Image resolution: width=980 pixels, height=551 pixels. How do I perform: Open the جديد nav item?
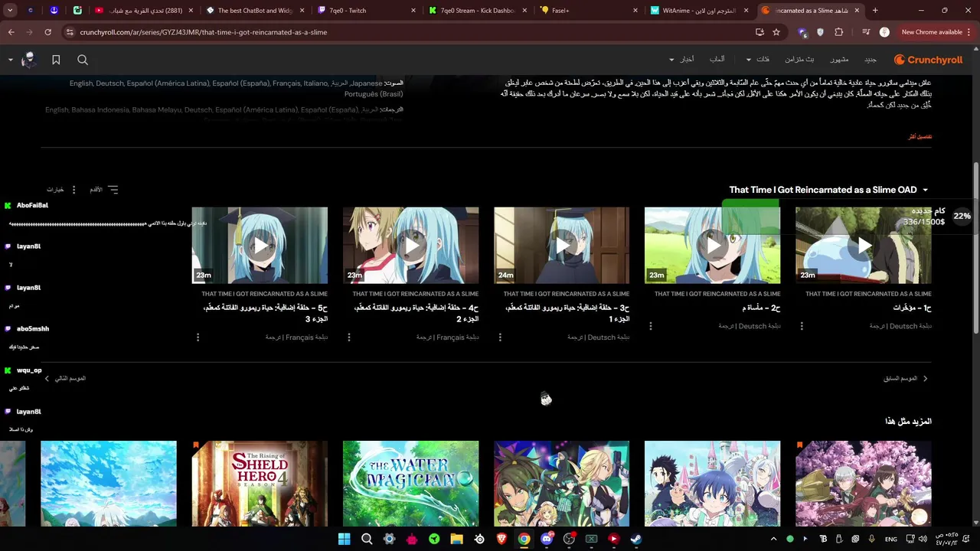click(x=871, y=60)
